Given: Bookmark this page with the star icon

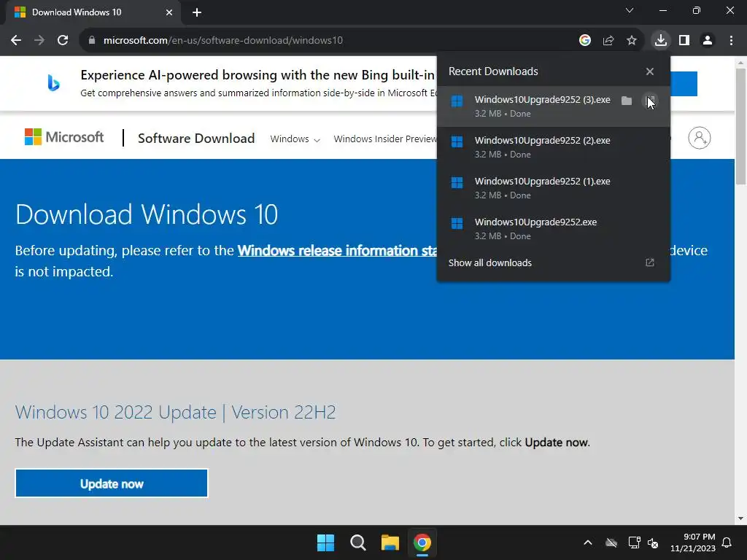Looking at the screenshot, I should (x=632, y=41).
